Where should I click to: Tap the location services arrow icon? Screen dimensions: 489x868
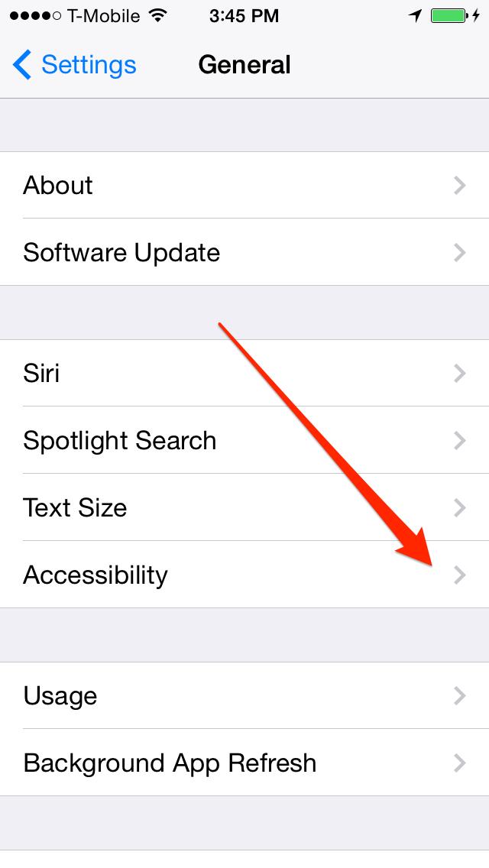[x=416, y=15]
